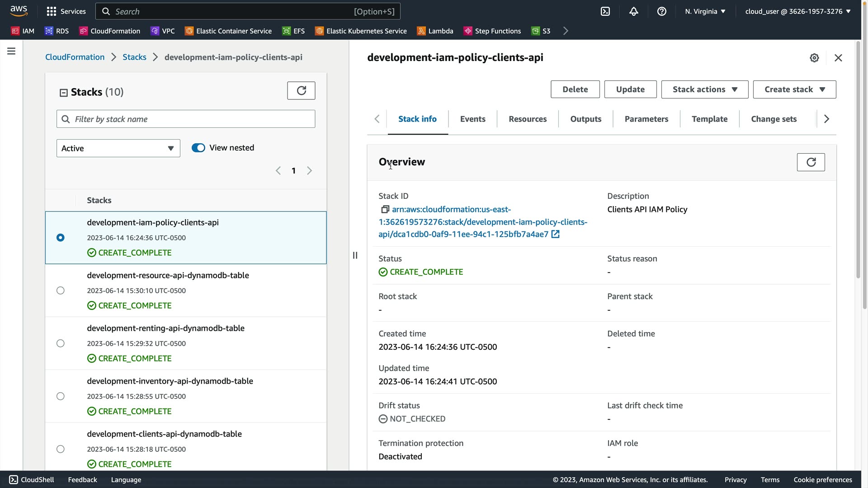868x488 pixels.
Task: Open the notifications bell icon
Action: coord(633,11)
